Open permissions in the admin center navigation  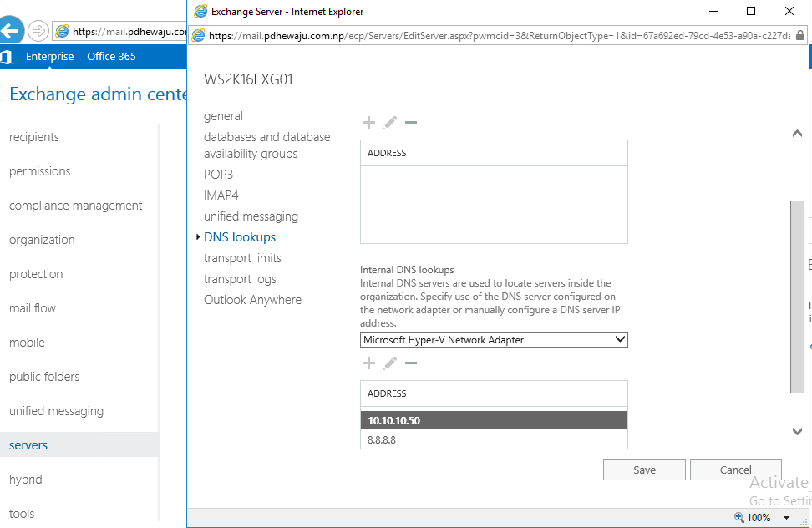[40, 171]
